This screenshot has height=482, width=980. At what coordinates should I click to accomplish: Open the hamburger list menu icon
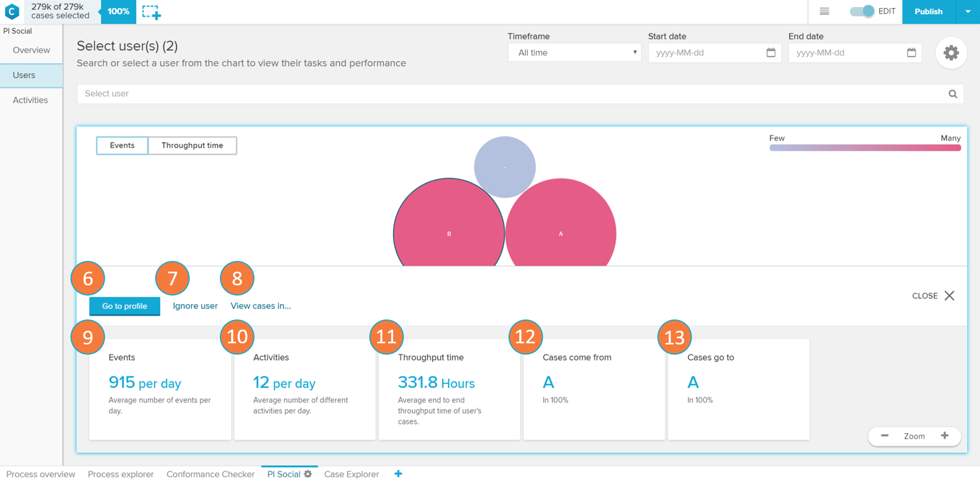point(824,11)
